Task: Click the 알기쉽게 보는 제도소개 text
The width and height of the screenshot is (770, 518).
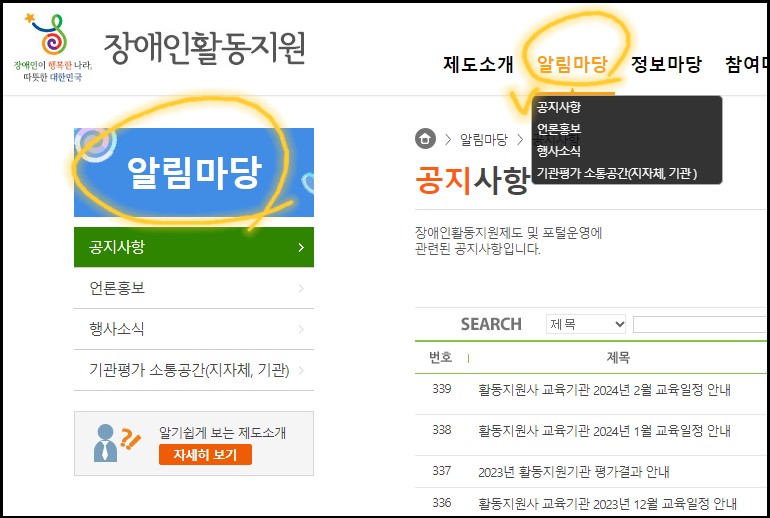Action: coord(222,433)
